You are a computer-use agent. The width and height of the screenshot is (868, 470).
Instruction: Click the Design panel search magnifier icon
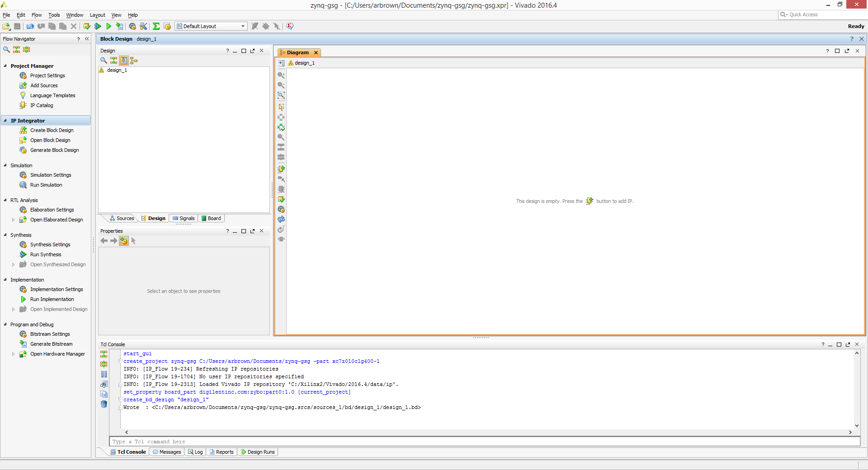click(x=104, y=60)
